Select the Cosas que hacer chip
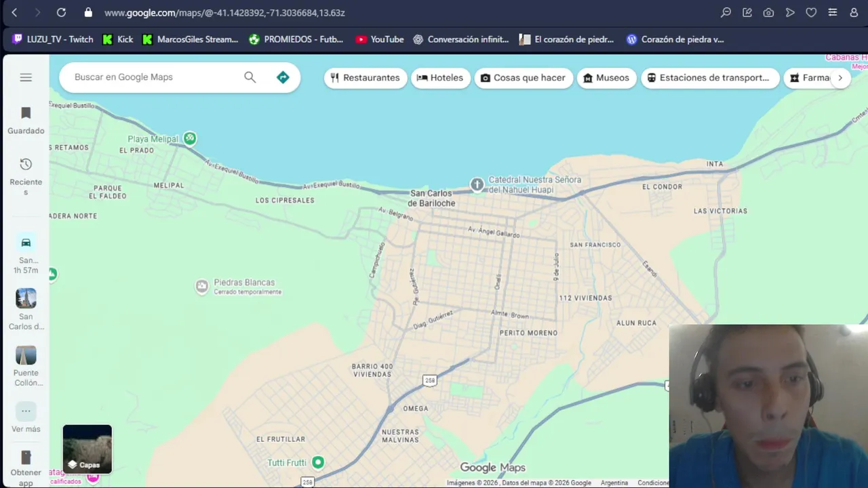Viewport: 868px width, 488px height. [x=524, y=78]
